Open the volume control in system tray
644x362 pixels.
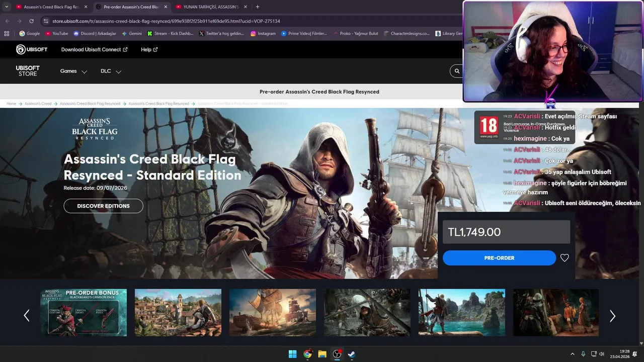[602, 354]
